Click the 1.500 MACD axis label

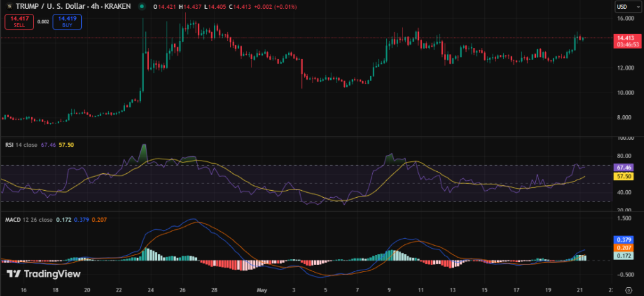(x=626, y=220)
